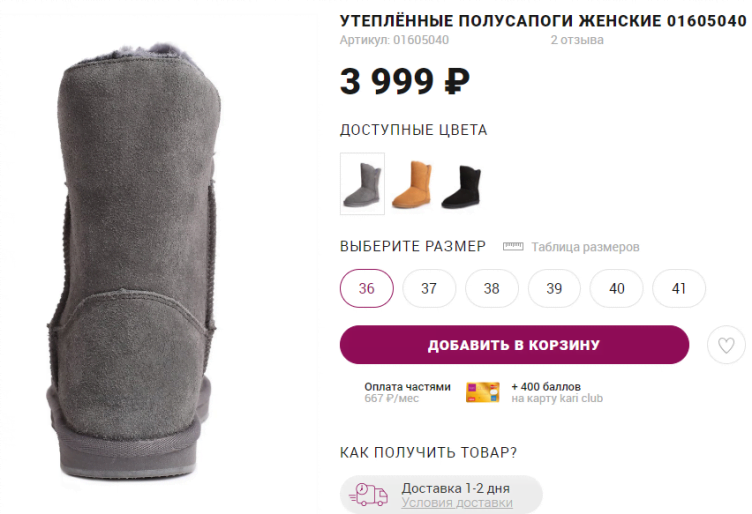Choose the tan boot color option
The width and height of the screenshot is (752, 514).
(x=412, y=184)
